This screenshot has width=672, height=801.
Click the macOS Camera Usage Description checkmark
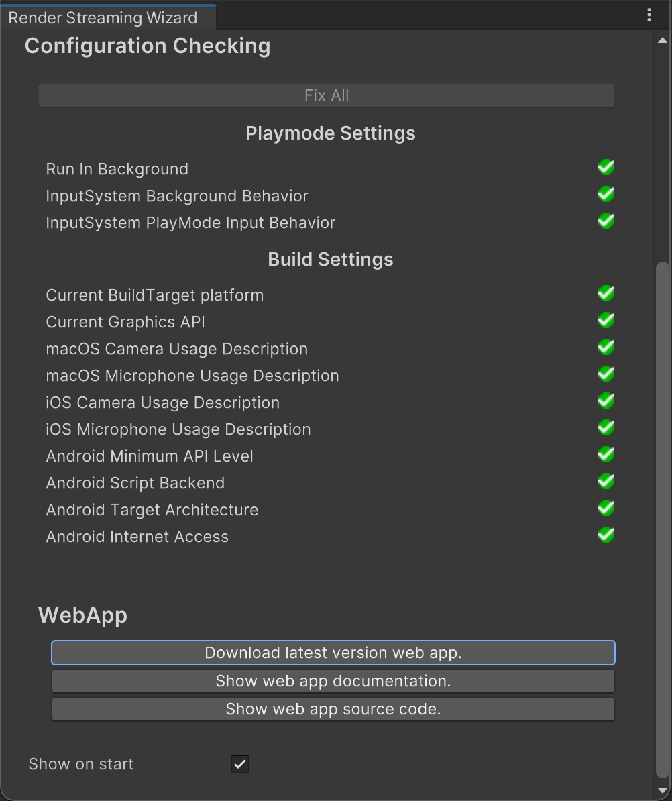tap(606, 348)
